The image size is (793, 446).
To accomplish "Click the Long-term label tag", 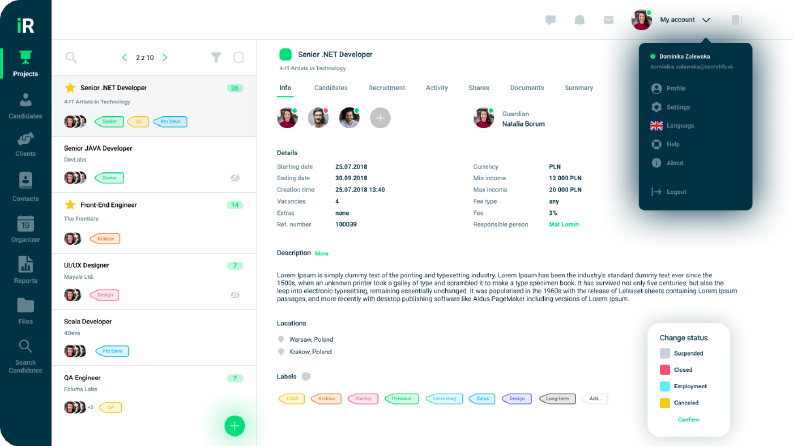I will [557, 398].
